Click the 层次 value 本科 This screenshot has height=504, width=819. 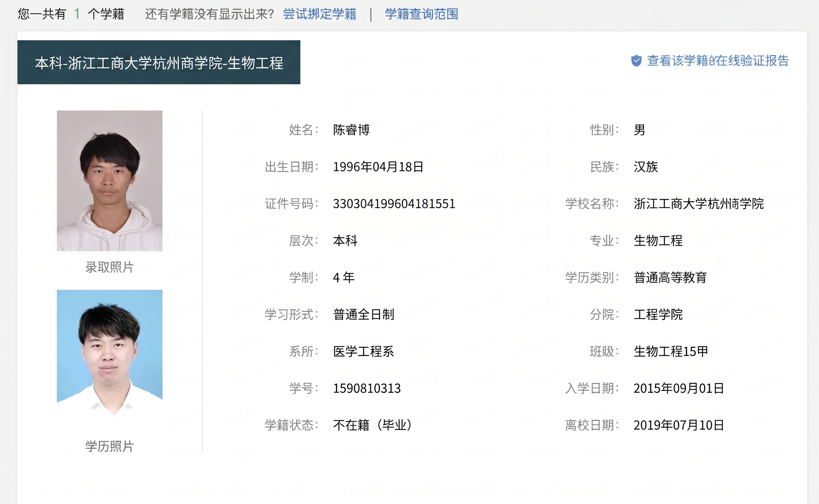(345, 240)
